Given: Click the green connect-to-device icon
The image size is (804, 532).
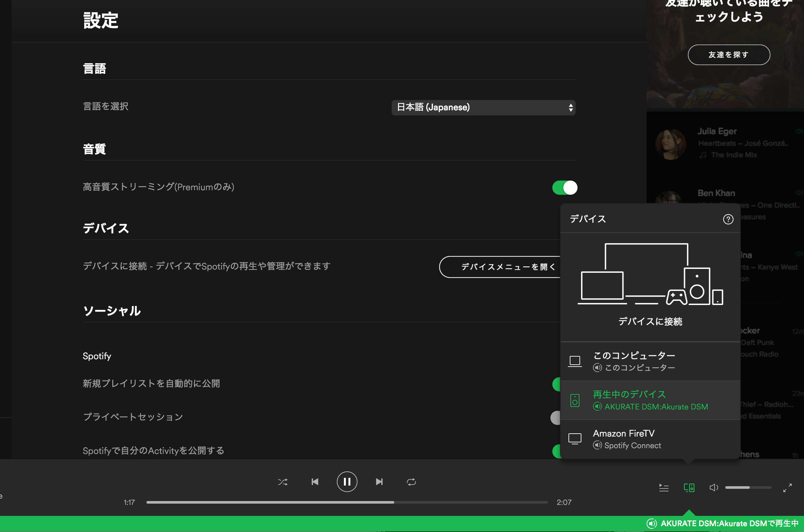Looking at the screenshot, I should 689,488.
